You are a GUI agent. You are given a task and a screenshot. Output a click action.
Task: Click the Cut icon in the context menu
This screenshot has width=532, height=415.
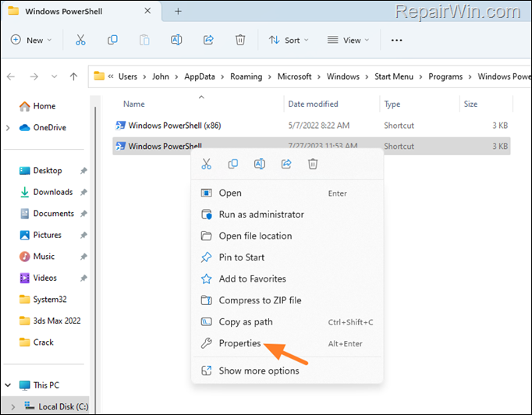206,164
